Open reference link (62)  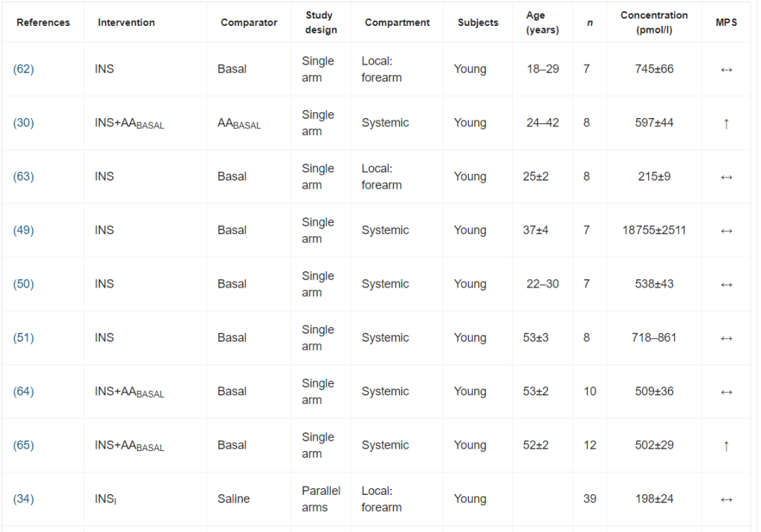(24, 69)
